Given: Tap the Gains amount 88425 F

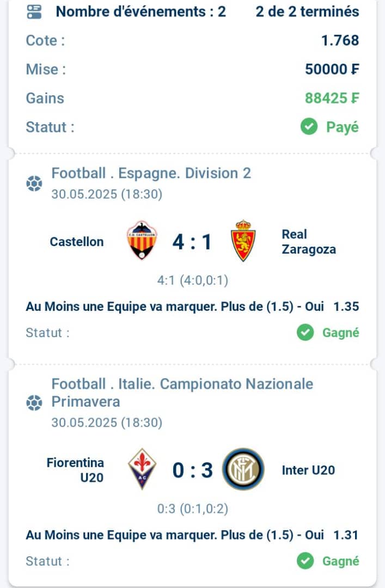Looking at the screenshot, I should [332, 98].
